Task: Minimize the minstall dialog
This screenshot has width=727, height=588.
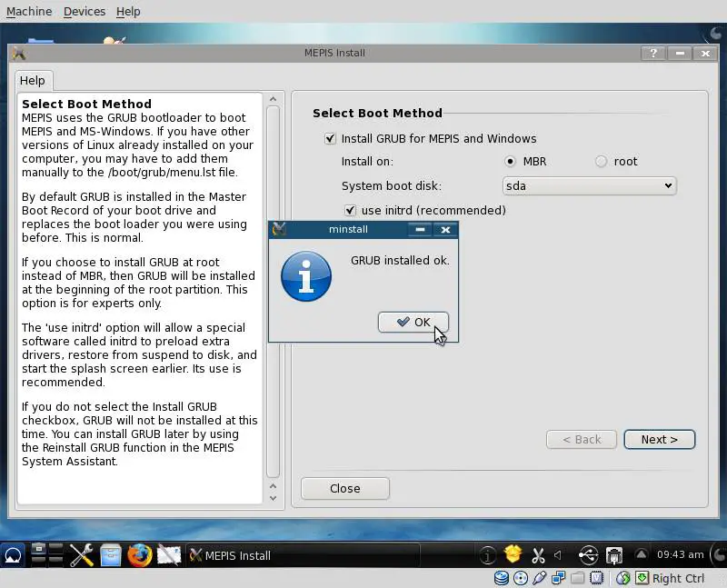Action: (x=420, y=230)
